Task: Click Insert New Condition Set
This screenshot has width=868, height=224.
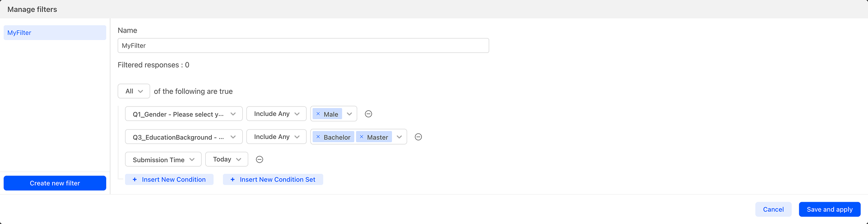Action: pyautogui.click(x=273, y=180)
